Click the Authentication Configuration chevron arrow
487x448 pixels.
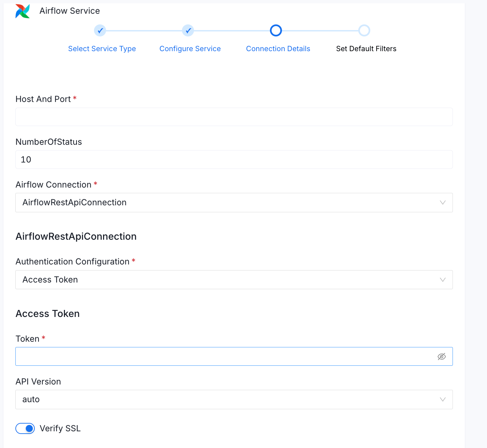[443, 280]
